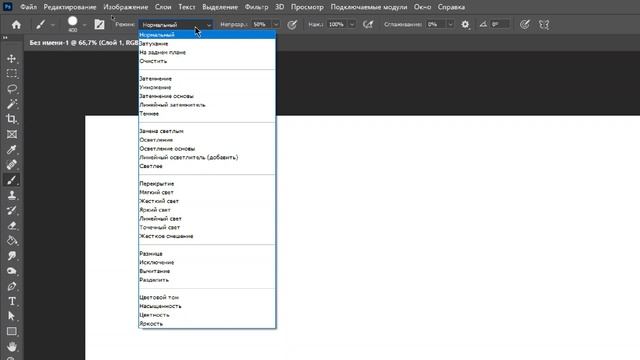Open the Просмотр menu

307,7
